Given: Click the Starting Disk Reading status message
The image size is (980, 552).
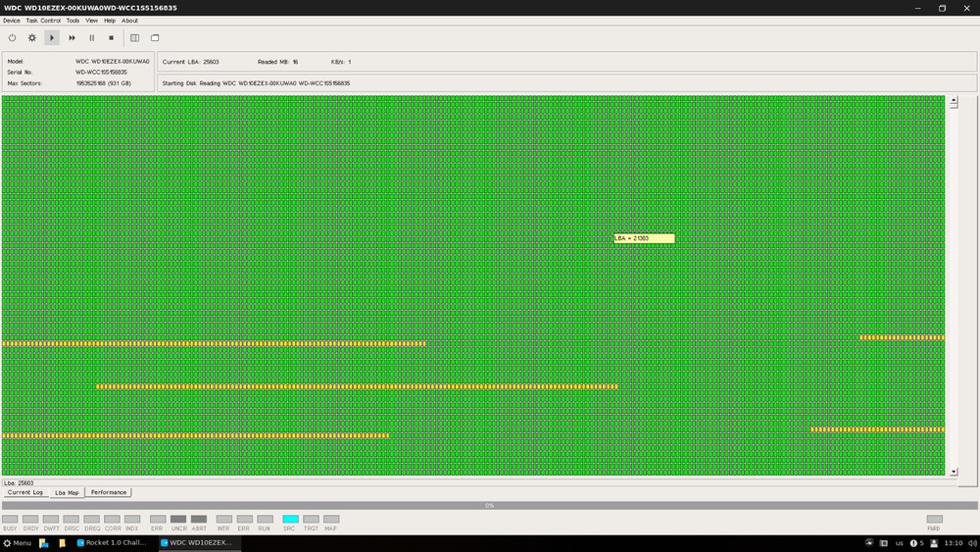Looking at the screenshot, I should pos(256,83).
